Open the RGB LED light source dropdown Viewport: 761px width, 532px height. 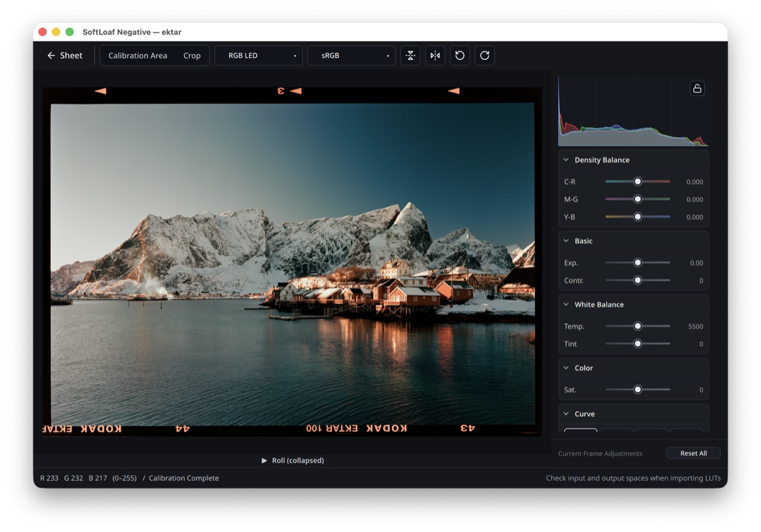pos(259,55)
